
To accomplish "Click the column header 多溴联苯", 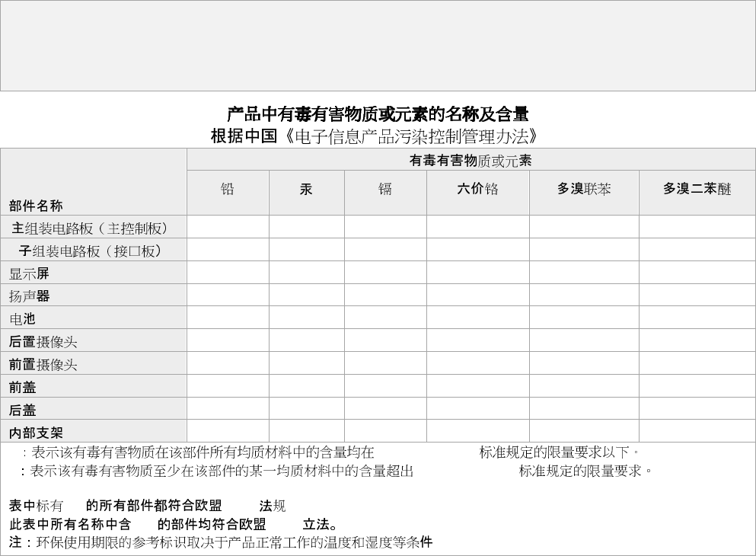I will coord(584,189).
